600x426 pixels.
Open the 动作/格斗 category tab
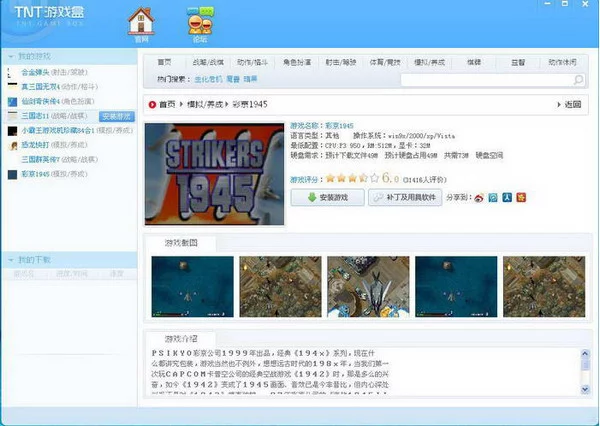tap(252, 62)
